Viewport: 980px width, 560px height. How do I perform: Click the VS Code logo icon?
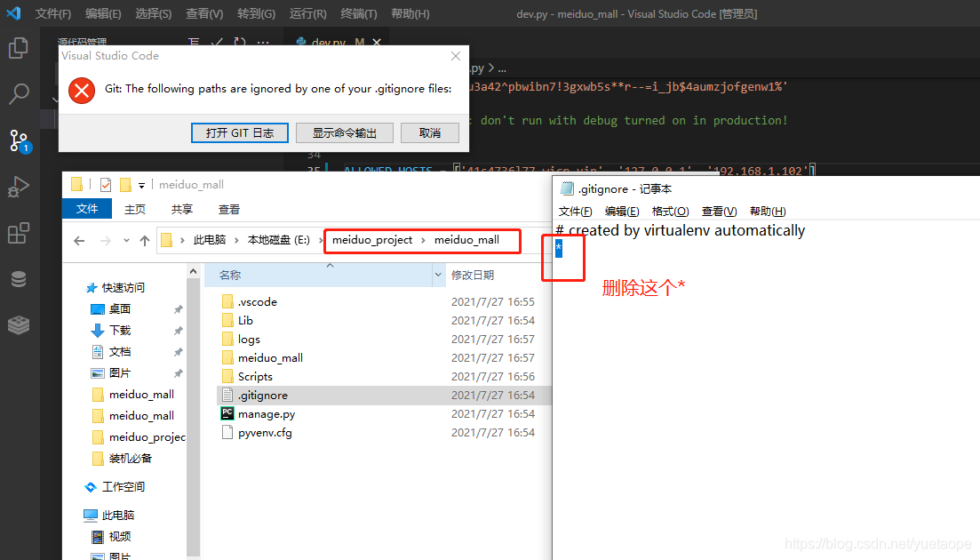[13, 13]
